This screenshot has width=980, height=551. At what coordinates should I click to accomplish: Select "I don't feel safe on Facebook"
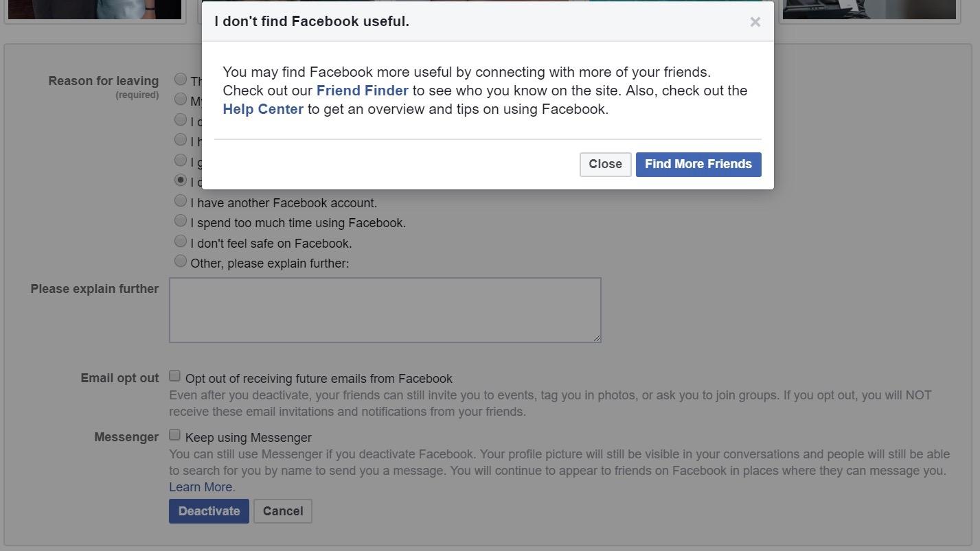(x=181, y=242)
